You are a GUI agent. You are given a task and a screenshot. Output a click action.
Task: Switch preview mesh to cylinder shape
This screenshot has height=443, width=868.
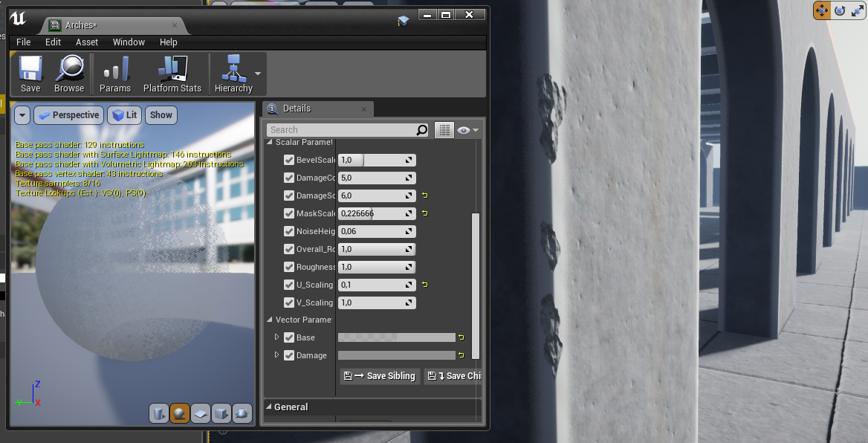coord(158,413)
